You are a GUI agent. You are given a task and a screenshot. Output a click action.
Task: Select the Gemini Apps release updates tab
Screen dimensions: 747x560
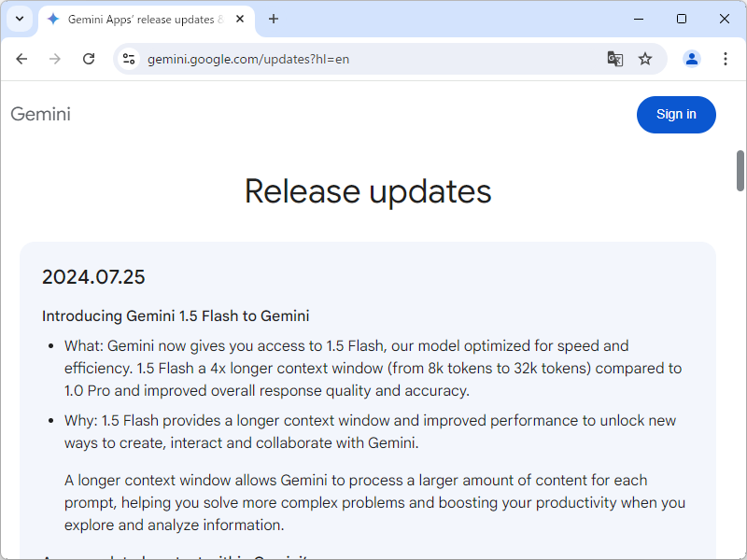[140, 19]
